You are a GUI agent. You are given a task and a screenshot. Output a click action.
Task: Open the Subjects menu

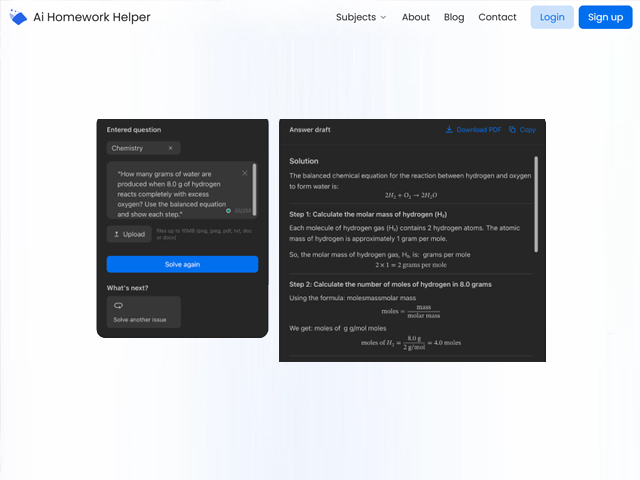click(x=356, y=17)
